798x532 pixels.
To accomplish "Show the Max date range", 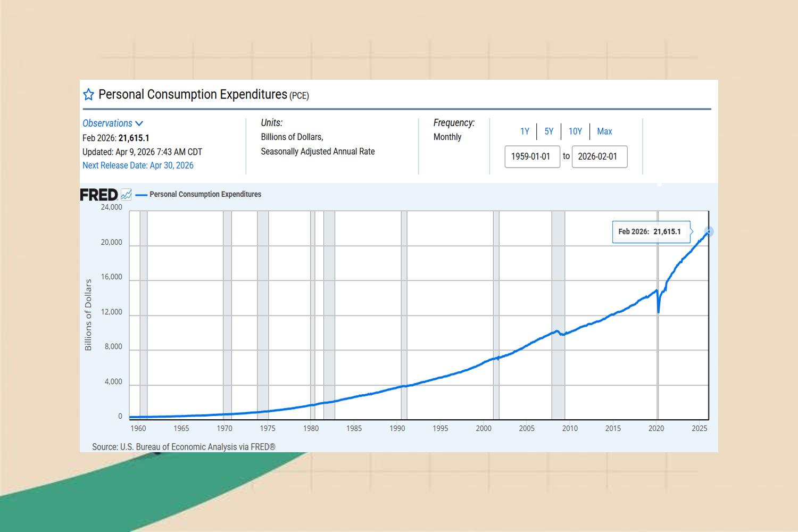I will click(x=604, y=131).
